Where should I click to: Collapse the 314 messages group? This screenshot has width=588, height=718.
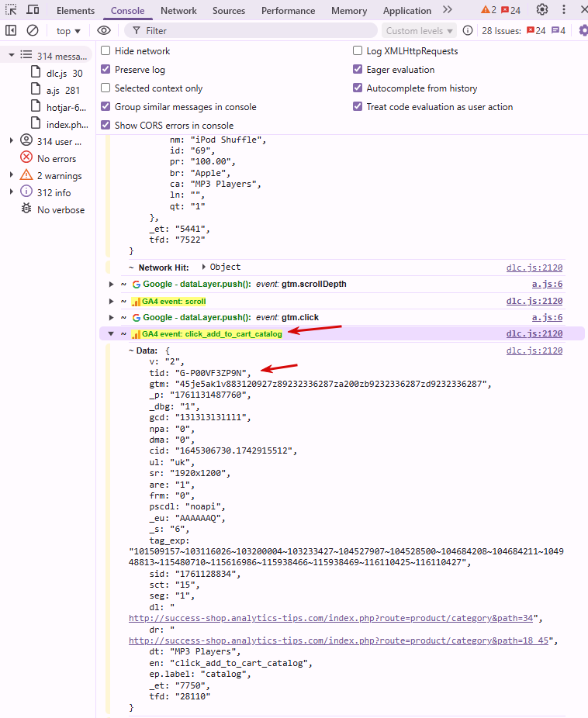12,55
